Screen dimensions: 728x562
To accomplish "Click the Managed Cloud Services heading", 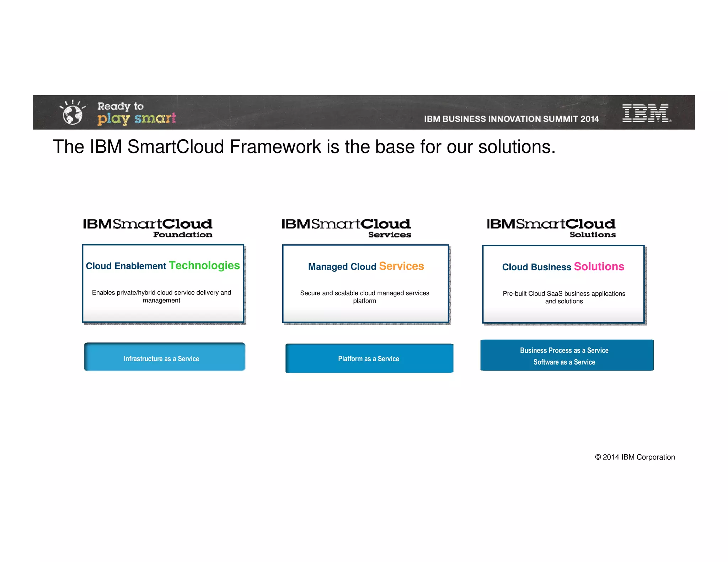I will point(366,266).
